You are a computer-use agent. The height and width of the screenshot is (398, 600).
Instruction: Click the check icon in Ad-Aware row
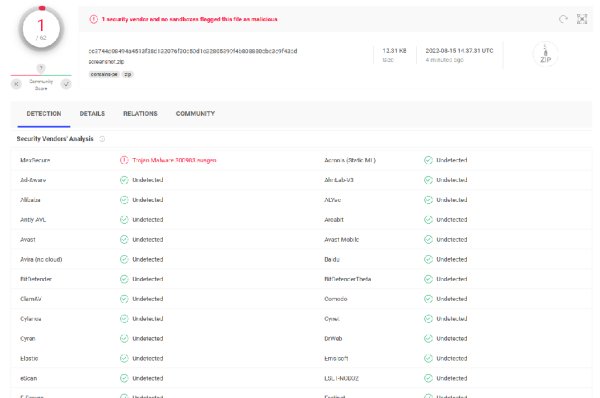[124, 180]
